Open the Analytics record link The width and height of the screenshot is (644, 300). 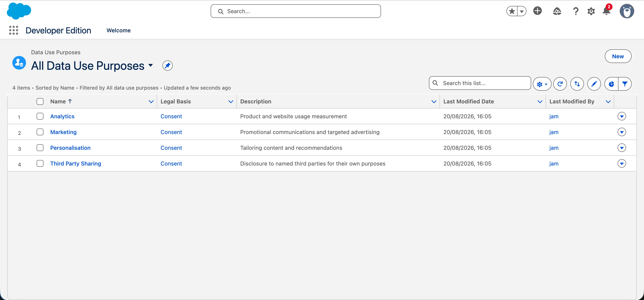pos(62,116)
